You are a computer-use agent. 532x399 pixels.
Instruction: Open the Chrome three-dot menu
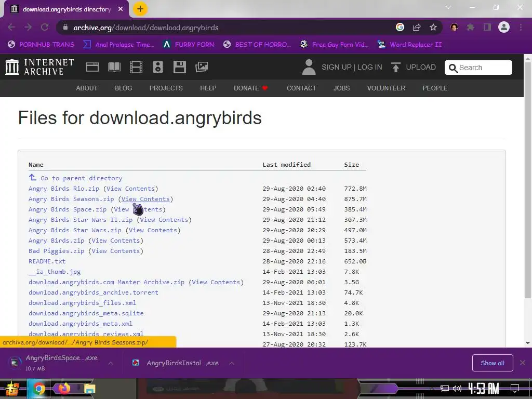(x=521, y=27)
